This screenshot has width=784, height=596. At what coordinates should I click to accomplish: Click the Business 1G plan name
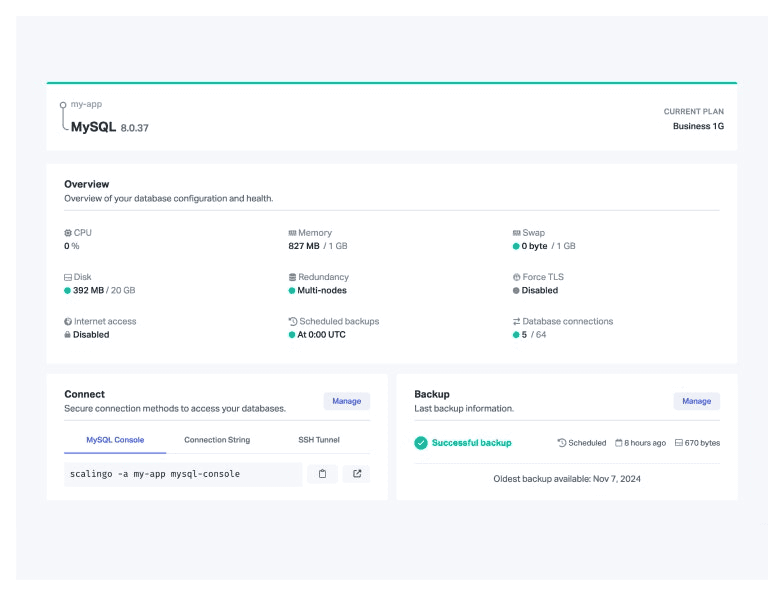click(x=698, y=126)
